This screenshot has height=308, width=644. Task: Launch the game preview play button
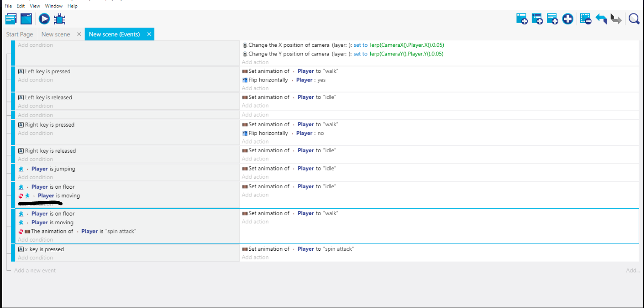tap(44, 19)
